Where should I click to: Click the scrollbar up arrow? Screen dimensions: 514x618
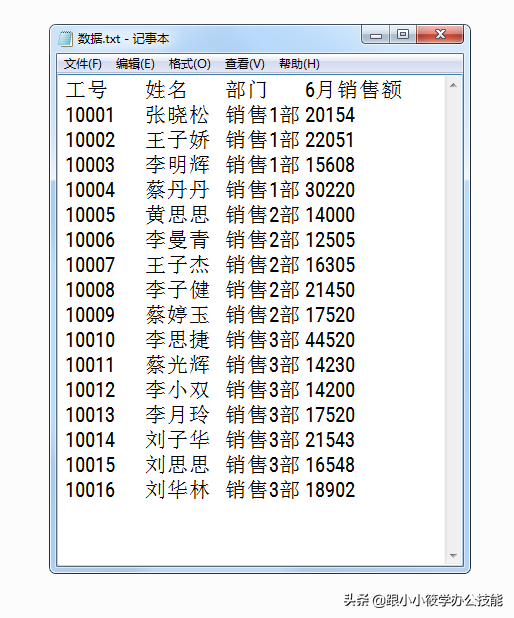click(x=453, y=85)
